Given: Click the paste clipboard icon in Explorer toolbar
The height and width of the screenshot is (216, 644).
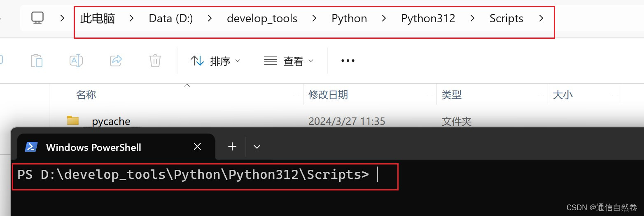Looking at the screenshot, I should [37, 61].
